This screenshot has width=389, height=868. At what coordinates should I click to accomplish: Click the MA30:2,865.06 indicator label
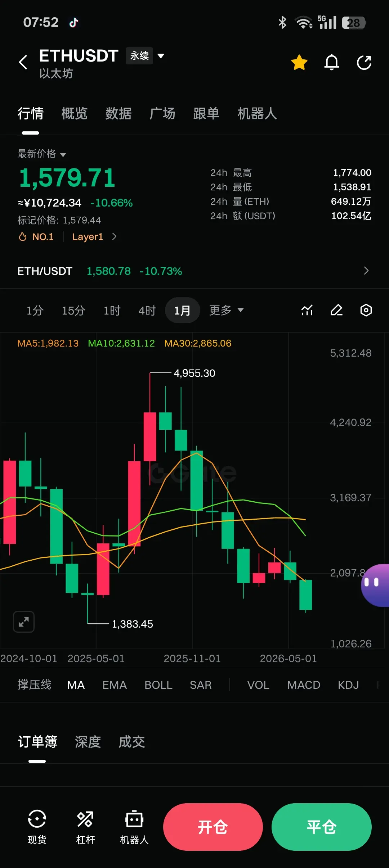[x=198, y=343]
